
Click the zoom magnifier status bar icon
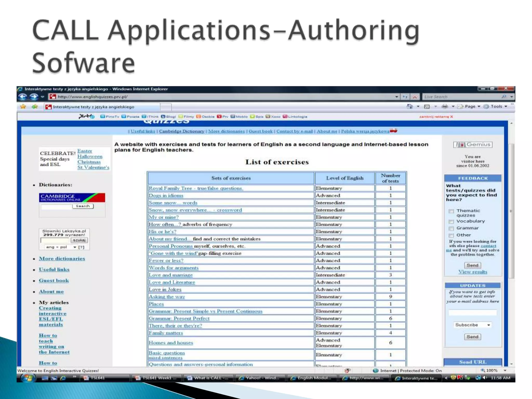tap(483, 370)
